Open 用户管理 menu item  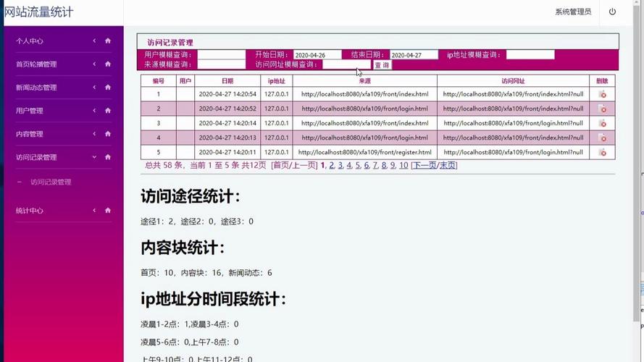[29, 111]
